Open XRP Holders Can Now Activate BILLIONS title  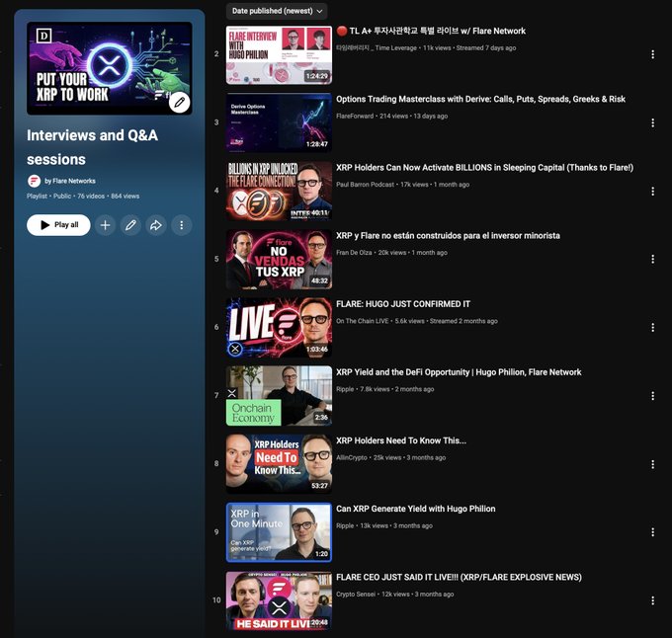(x=484, y=168)
